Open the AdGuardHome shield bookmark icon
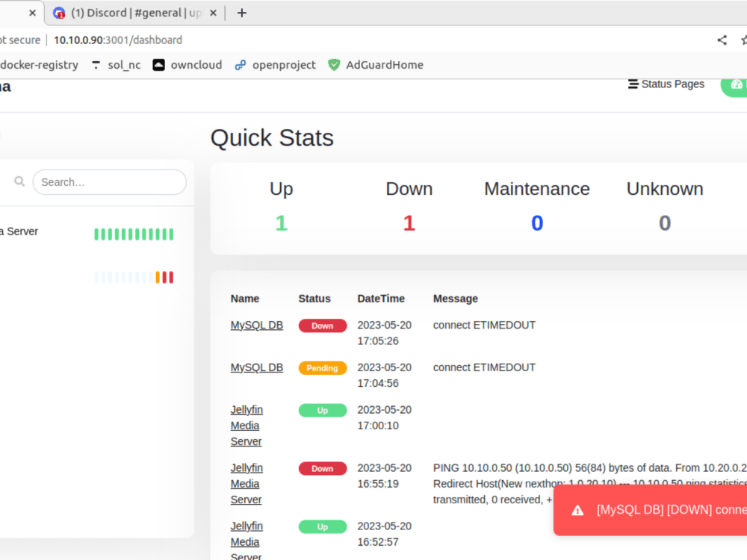 click(x=334, y=65)
